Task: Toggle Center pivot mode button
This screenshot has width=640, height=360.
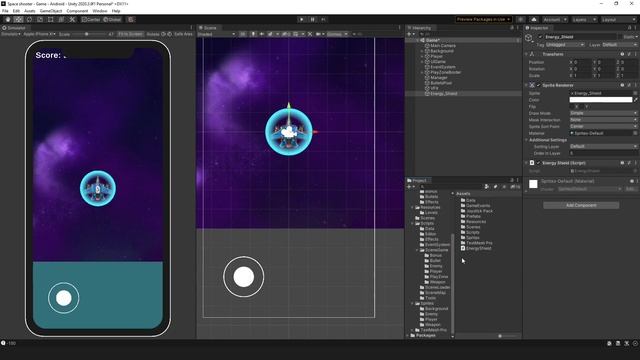Action: click(x=91, y=19)
